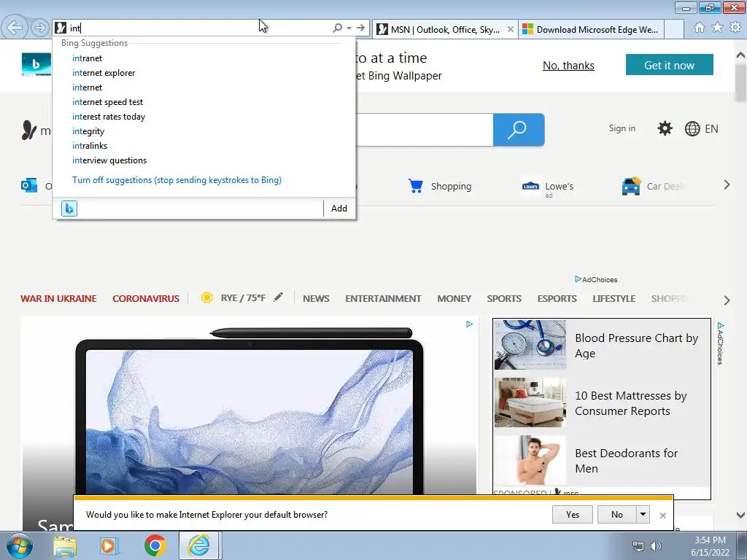Click the Get it now button

point(670,65)
